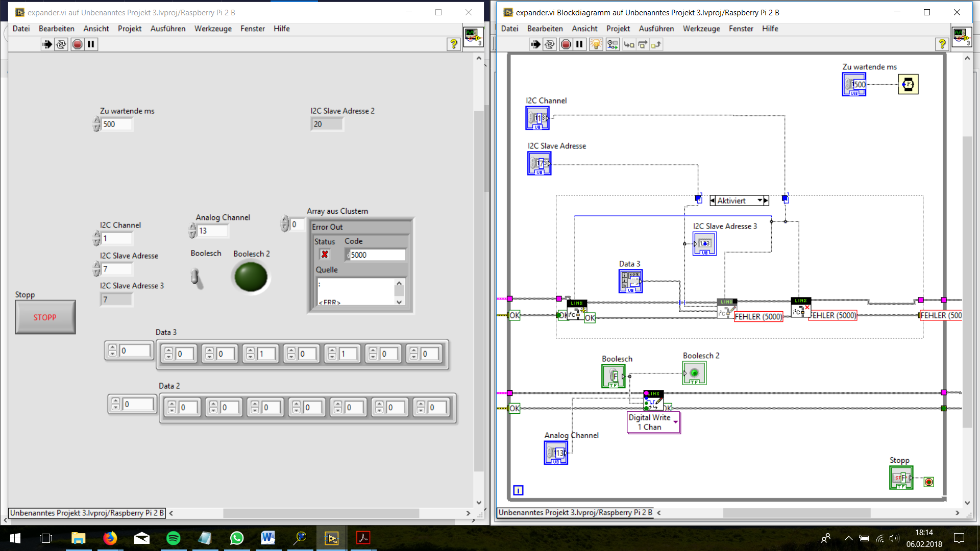Open Spotify from the Windows taskbar
The height and width of the screenshot is (551, 980).
coord(173,538)
